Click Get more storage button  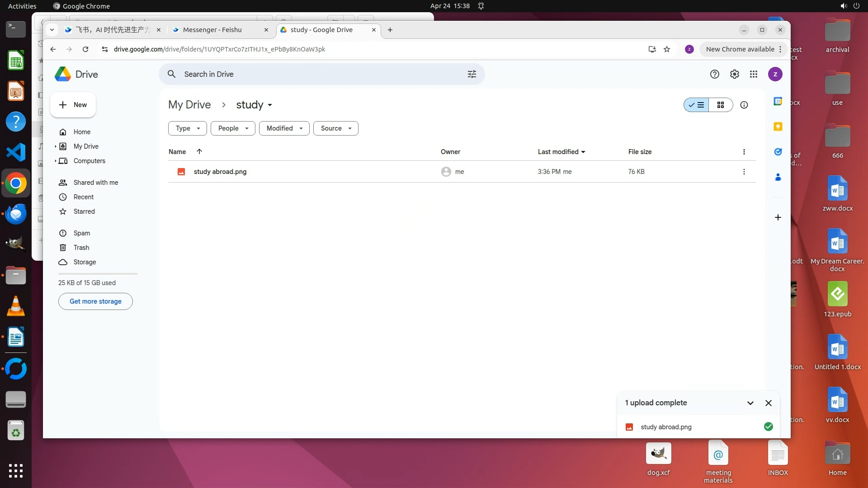point(95,301)
